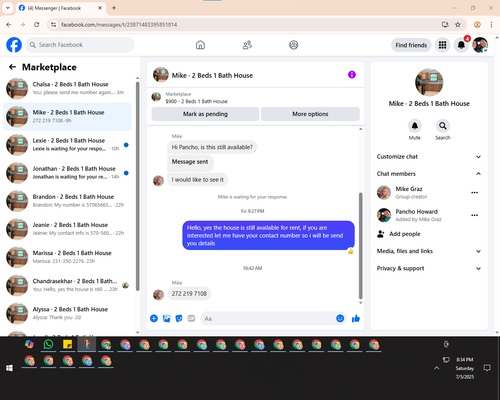Open the Windows Start menu
This screenshot has width=500, height=400.
coord(9,368)
